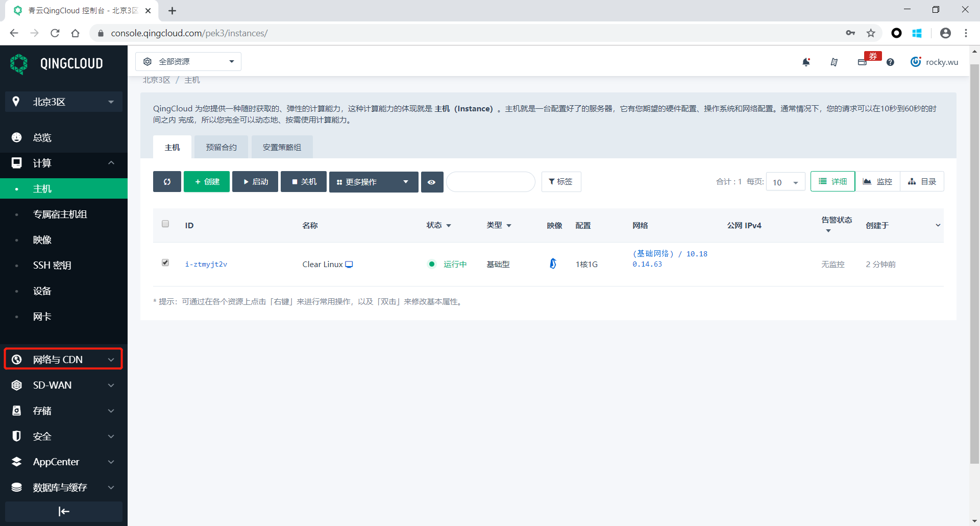Screen dimensions: 980x526
Task: Open the 更多操作 dropdown
Action: [x=374, y=182]
